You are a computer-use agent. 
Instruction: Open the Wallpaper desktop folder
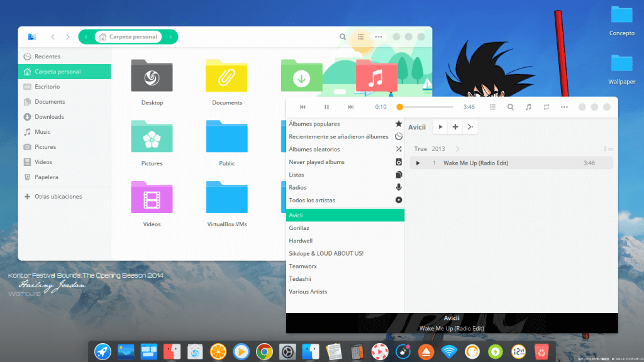coord(621,63)
